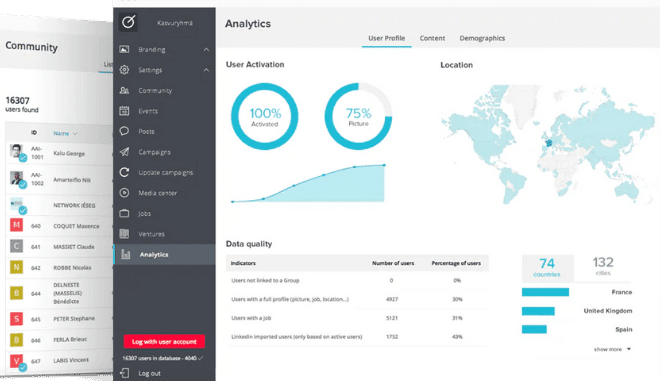Open the Ventures menu item
661x381 pixels.
151,234
